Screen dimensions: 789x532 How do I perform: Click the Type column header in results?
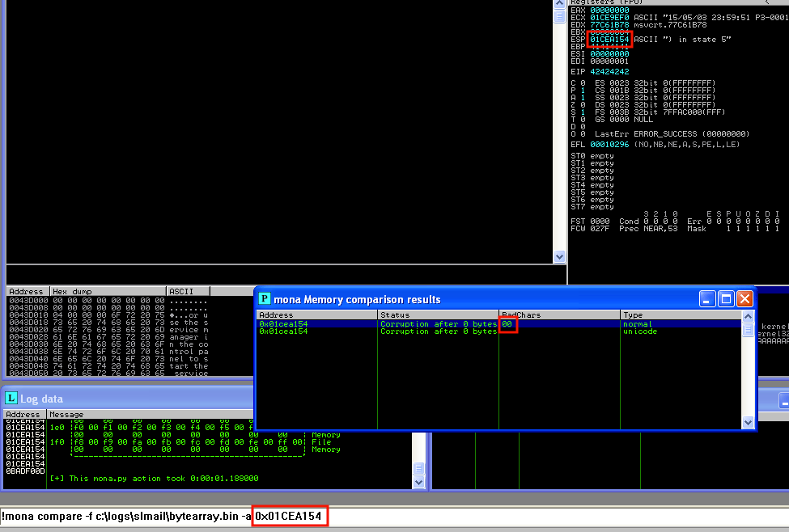point(680,315)
